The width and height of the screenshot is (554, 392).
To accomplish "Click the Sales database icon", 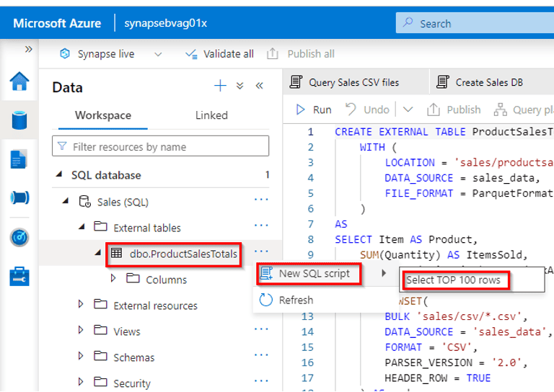I will [85, 202].
